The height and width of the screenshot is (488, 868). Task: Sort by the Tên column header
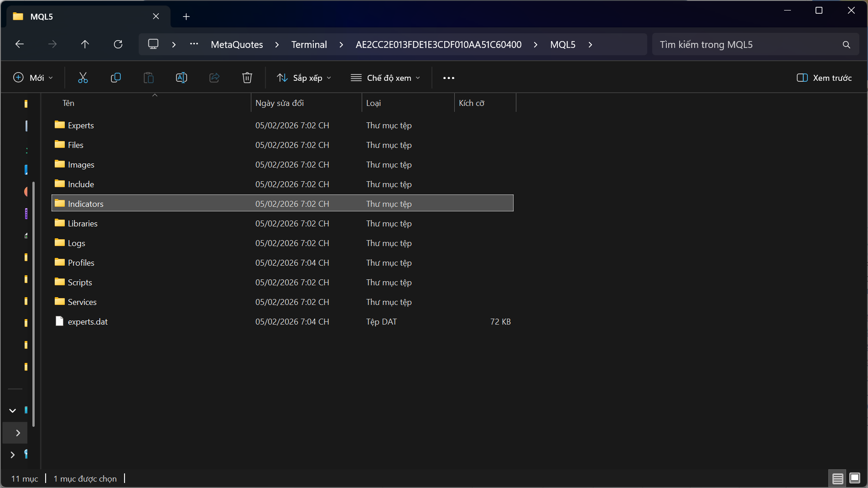154,103
